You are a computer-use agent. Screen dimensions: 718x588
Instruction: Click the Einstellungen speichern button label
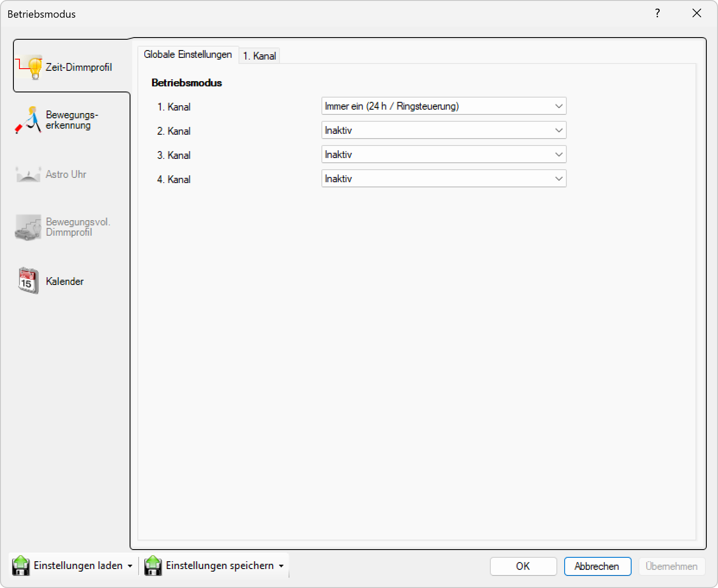coord(220,566)
